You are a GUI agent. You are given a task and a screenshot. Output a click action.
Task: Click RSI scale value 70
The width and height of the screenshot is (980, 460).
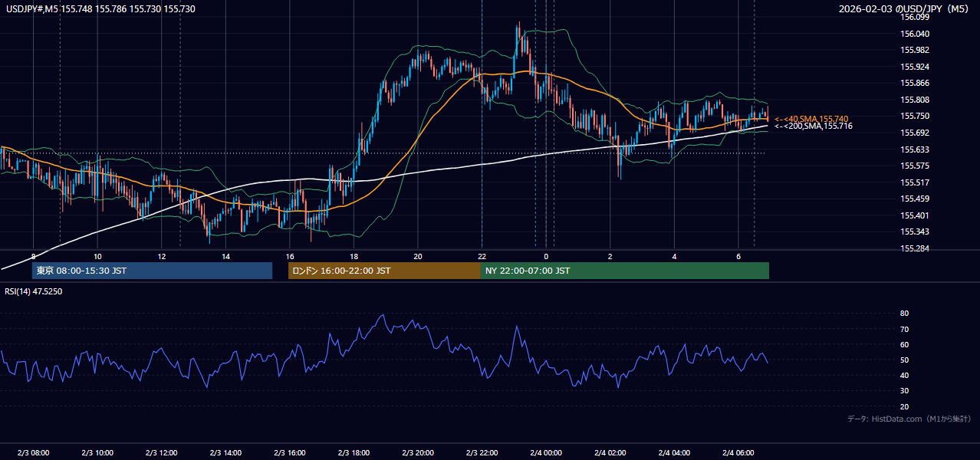tap(905, 329)
